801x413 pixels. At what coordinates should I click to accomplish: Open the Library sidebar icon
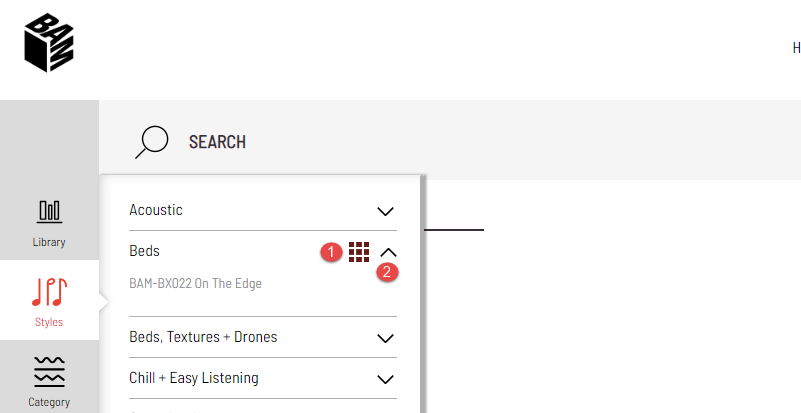(49, 212)
